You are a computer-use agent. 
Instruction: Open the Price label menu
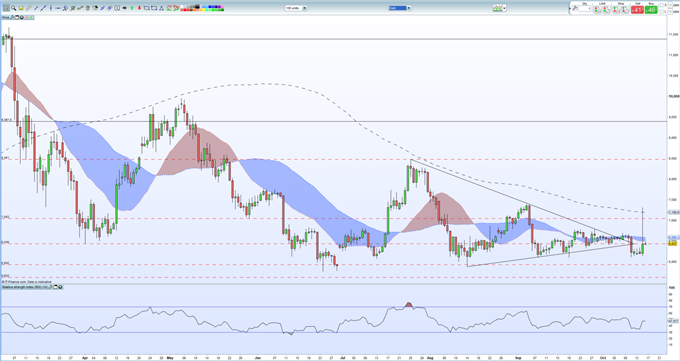coord(6,17)
